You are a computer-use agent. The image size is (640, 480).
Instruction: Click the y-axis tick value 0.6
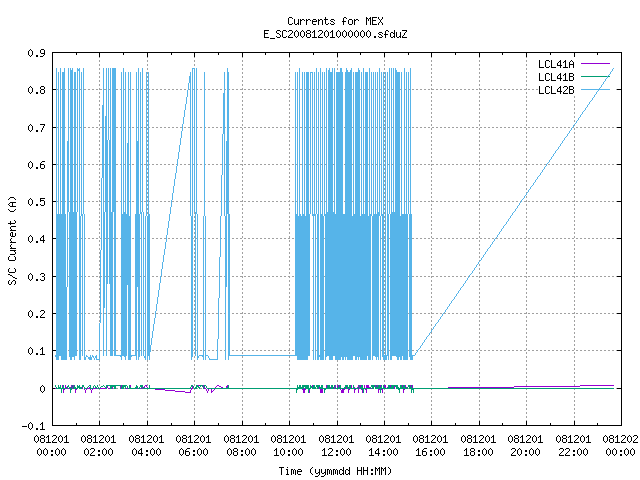36,165
